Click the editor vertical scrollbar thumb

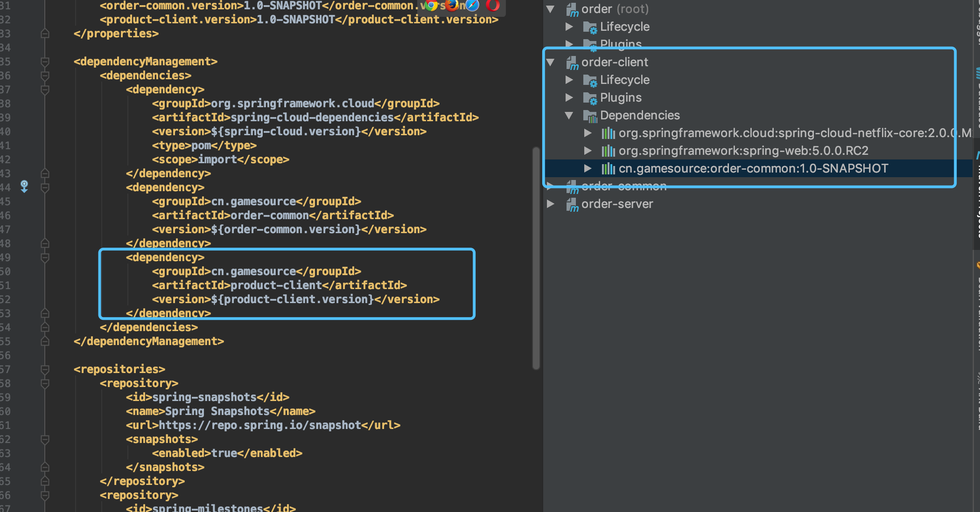536,258
